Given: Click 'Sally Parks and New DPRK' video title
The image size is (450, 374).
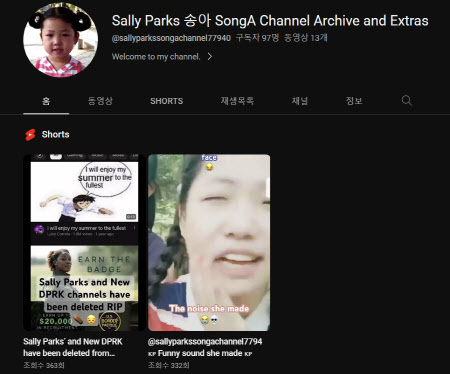Looking at the screenshot, I should (x=73, y=347).
